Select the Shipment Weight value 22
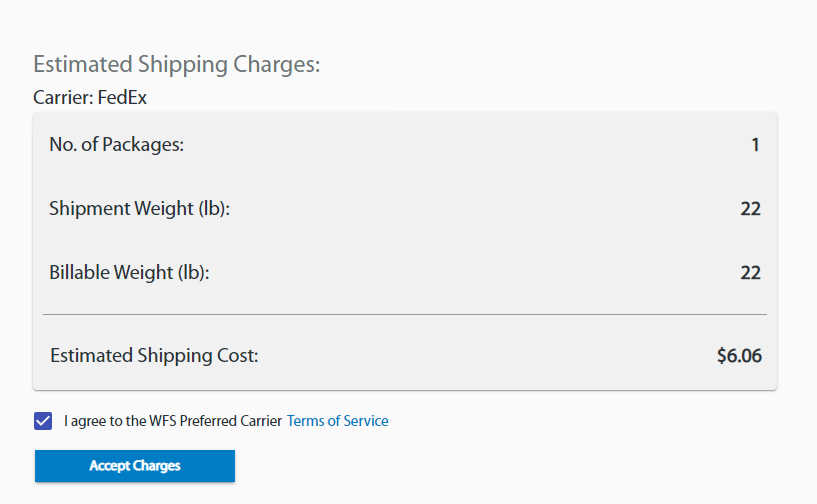 point(751,209)
